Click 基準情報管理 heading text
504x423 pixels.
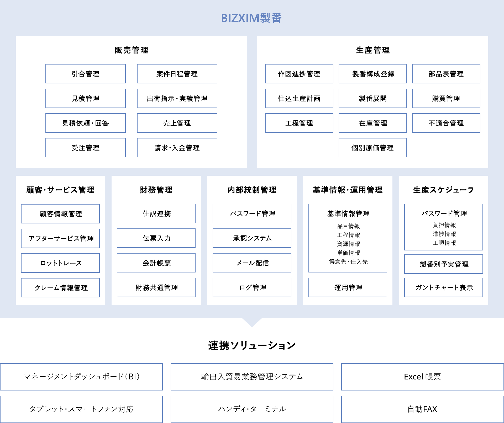tap(348, 214)
